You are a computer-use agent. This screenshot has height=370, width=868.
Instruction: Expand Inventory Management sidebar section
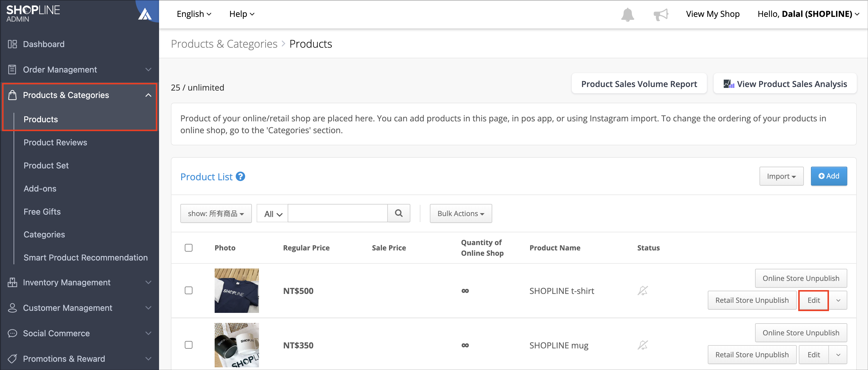pos(80,282)
